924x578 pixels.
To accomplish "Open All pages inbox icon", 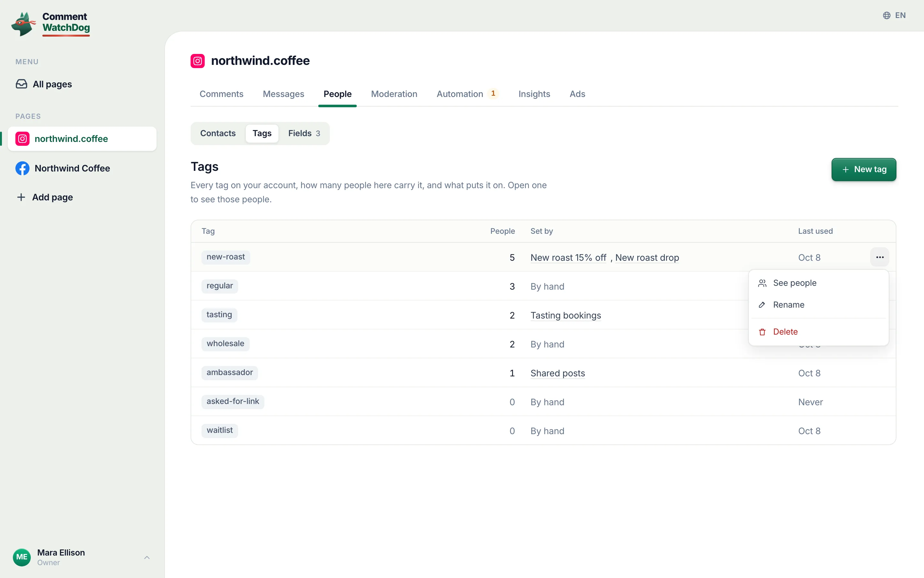I will point(21,84).
